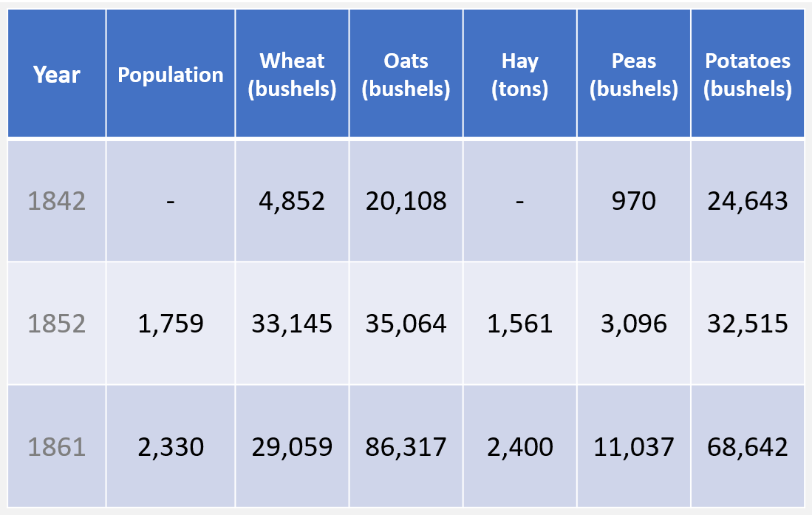Select peas value 11,037
This screenshot has width=812, height=515.
[x=634, y=446]
